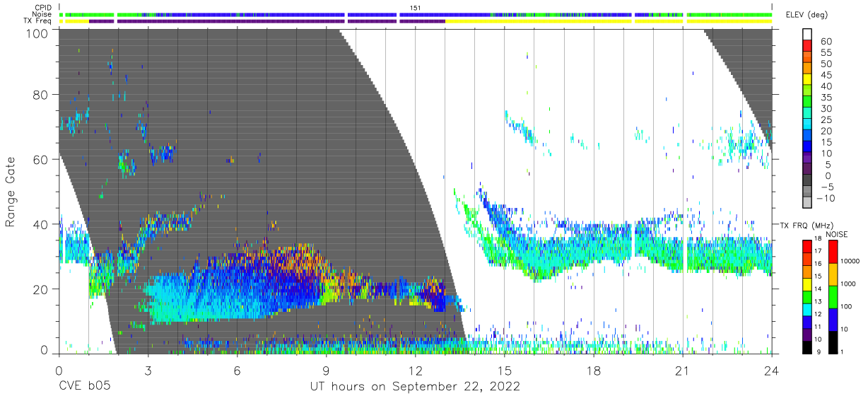The image size is (868, 401).
Task: Click the yellow 14–15 MHz TX frequency swatch
Action: pos(807,284)
